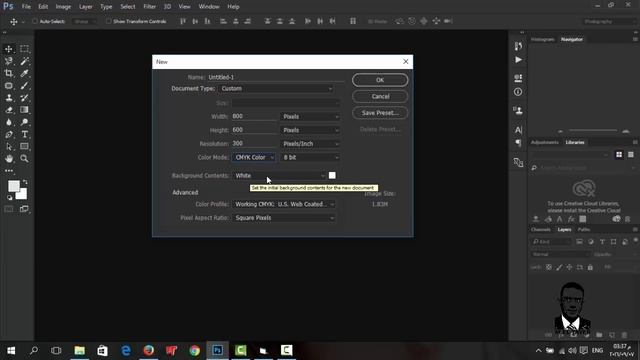Open the Background Contents dropdown
Screen dimensions: 640x360
point(279,176)
